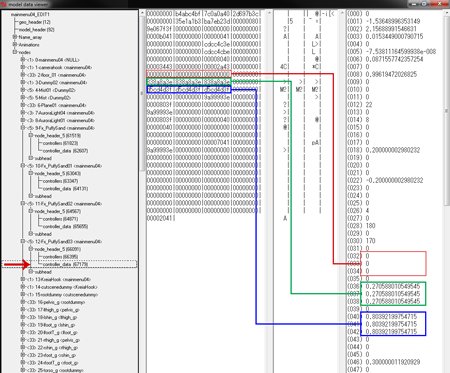450x373 pixels.
Task: Select controller_data under 12-Fx_PuffySand03
Action: coord(66,264)
